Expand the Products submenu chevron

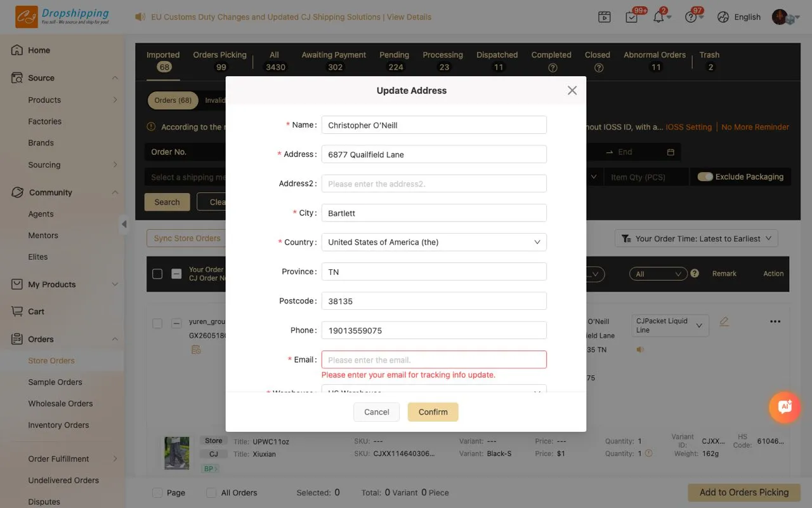pyautogui.click(x=115, y=100)
